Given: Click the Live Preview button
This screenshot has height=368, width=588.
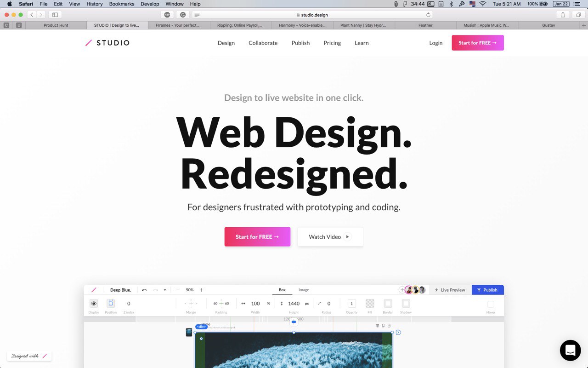Looking at the screenshot, I should point(450,290).
